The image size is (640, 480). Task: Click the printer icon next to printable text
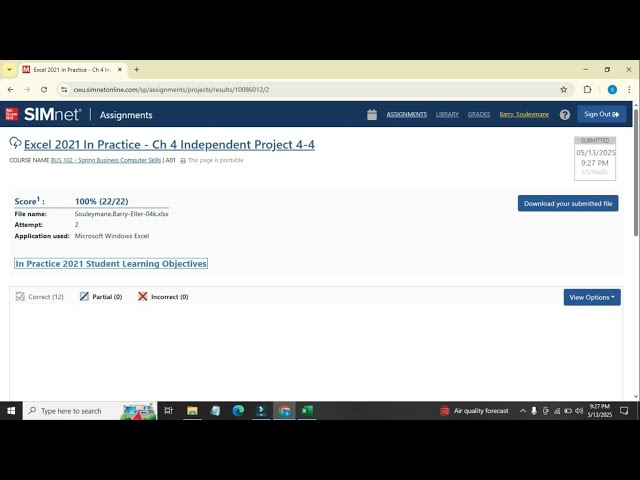click(183, 161)
